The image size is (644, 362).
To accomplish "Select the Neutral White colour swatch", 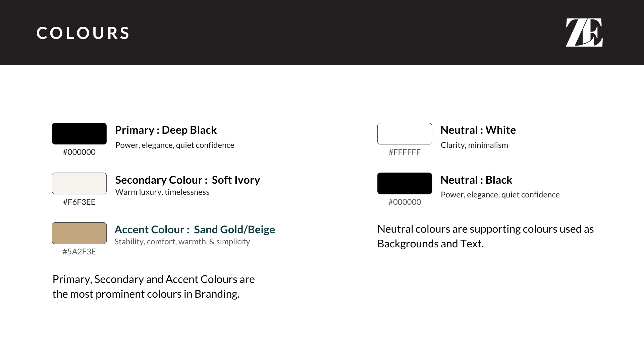I will [405, 134].
